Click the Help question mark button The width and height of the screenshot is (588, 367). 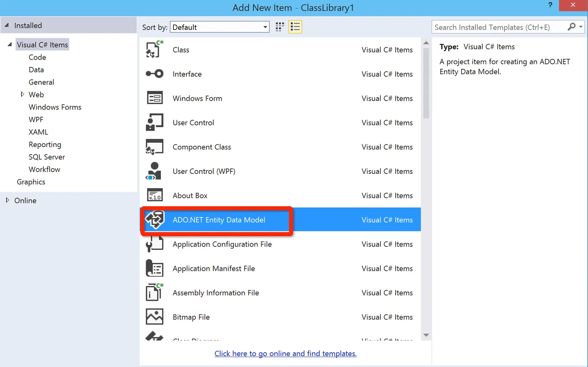point(550,5)
